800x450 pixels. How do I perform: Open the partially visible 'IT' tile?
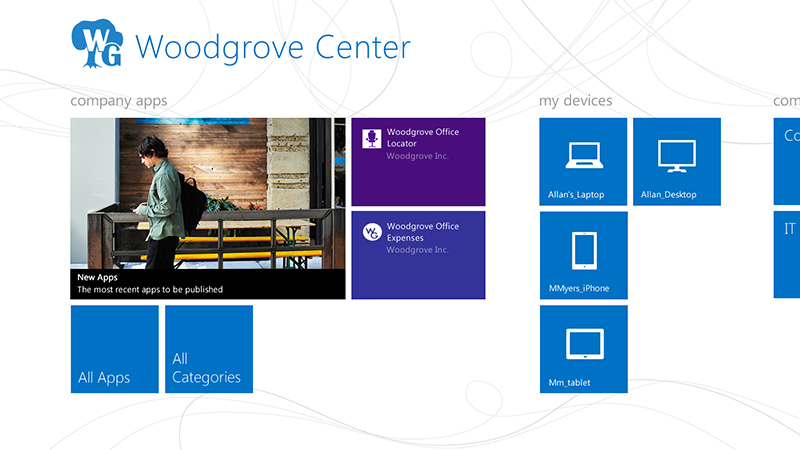(x=787, y=254)
